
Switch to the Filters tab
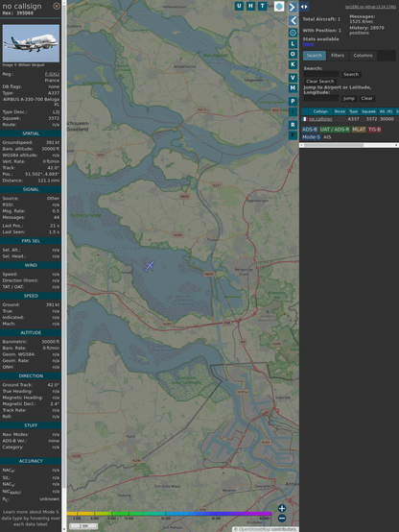(338, 56)
